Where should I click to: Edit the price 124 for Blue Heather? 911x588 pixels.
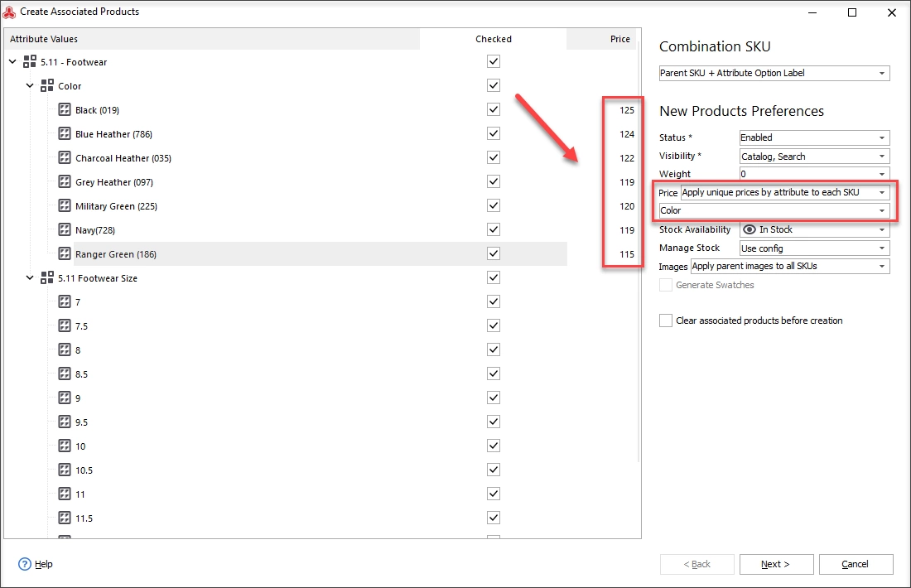click(627, 133)
